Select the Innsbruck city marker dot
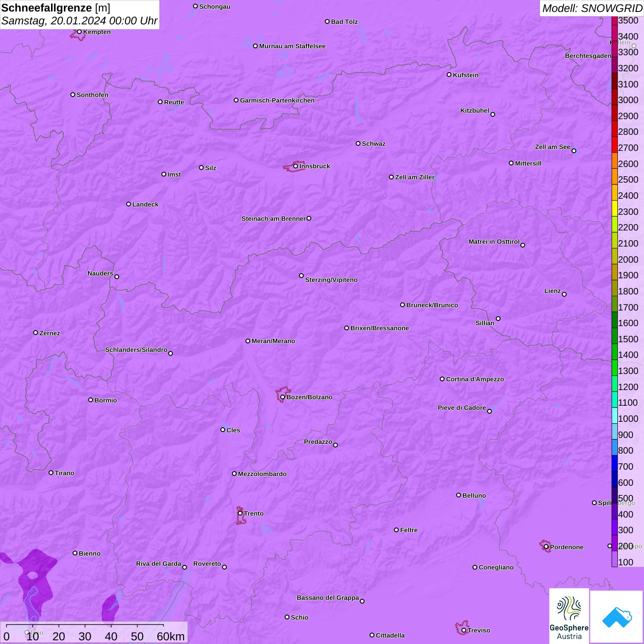This screenshot has width=644, height=644. 295,166
